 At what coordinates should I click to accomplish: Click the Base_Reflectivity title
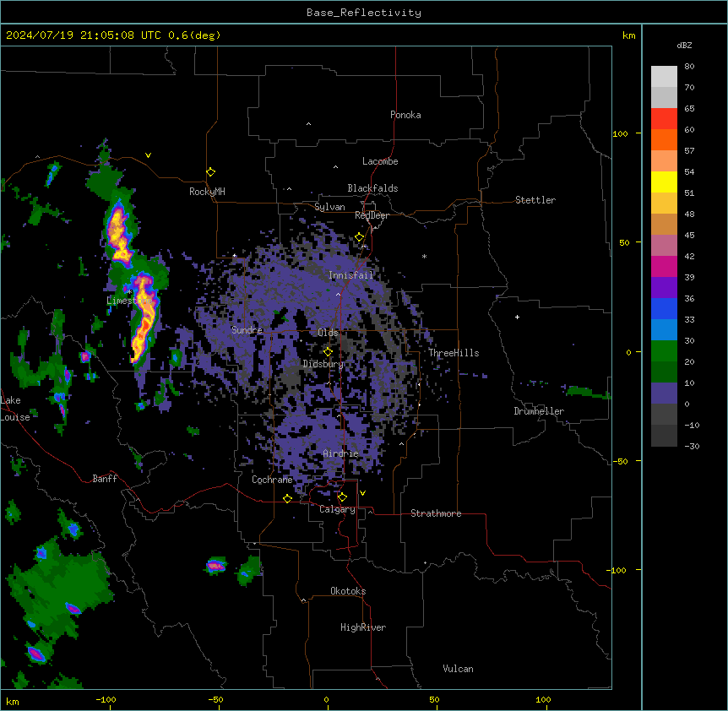tap(364, 13)
